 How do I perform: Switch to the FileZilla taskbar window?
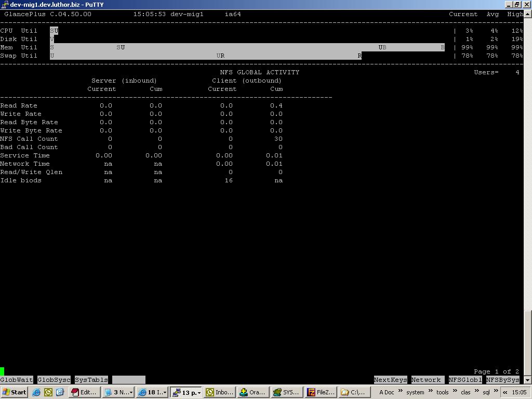(x=321, y=392)
